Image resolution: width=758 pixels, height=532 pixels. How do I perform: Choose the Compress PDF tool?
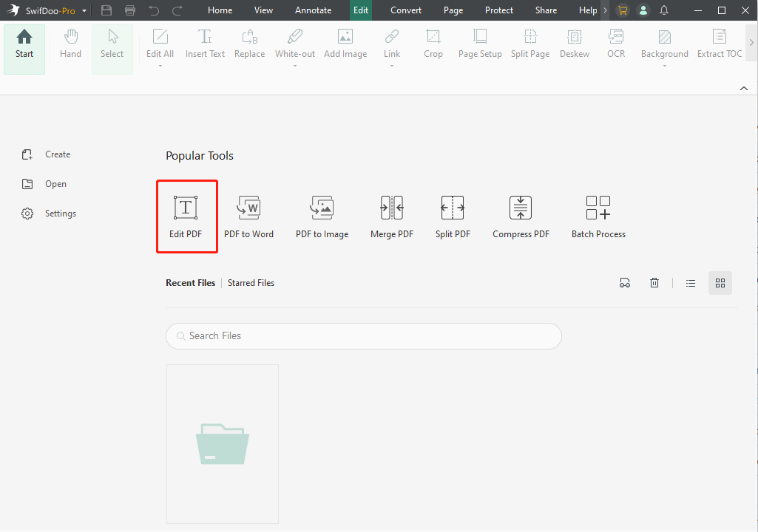click(x=521, y=216)
